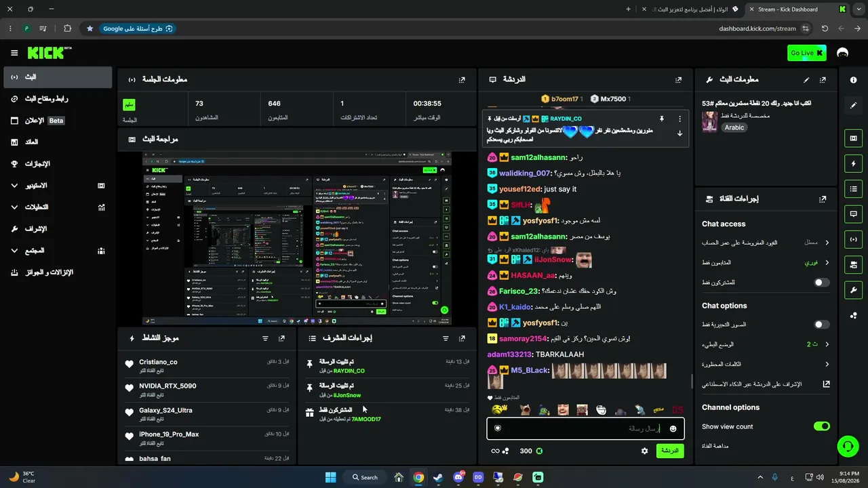
Task: Click the chat bubble icon in right rail
Action: click(x=853, y=213)
